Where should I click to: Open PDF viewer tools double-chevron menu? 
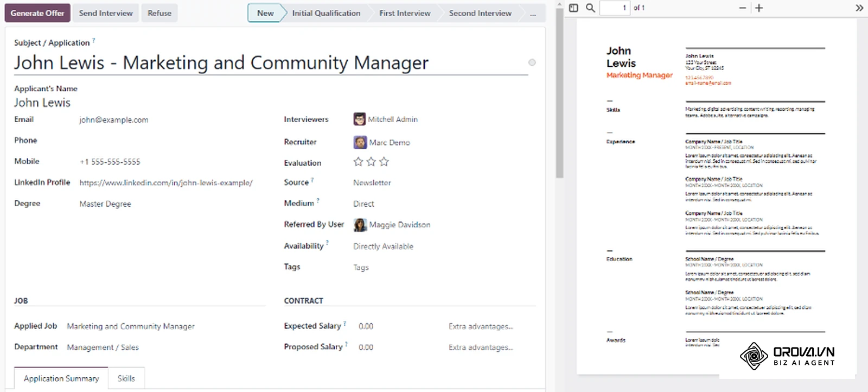859,8
